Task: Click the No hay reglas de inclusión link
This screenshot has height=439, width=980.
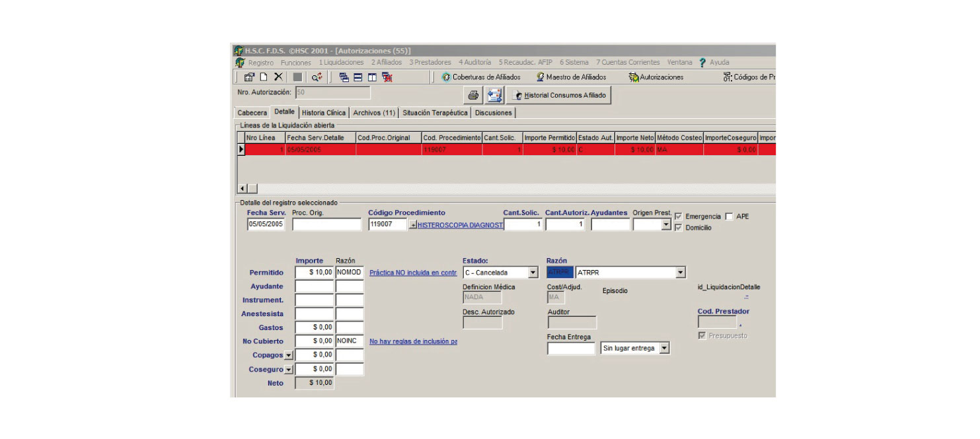Action: coord(413,341)
